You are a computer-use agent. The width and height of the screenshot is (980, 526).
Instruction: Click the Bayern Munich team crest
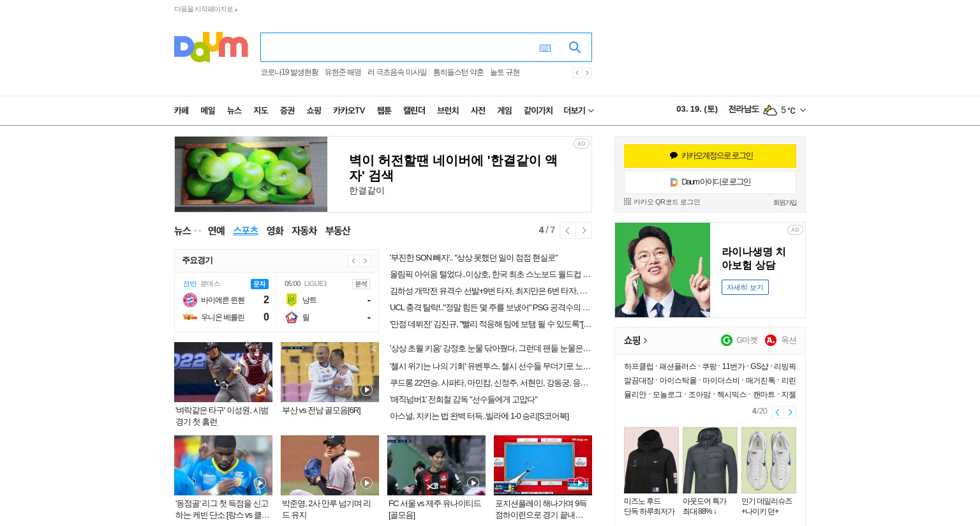click(190, 300)
